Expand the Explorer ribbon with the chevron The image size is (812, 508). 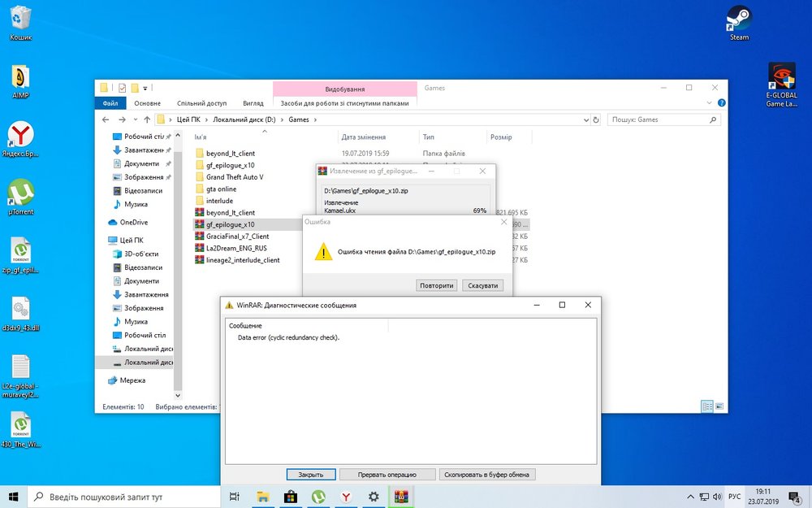(708, 103)
